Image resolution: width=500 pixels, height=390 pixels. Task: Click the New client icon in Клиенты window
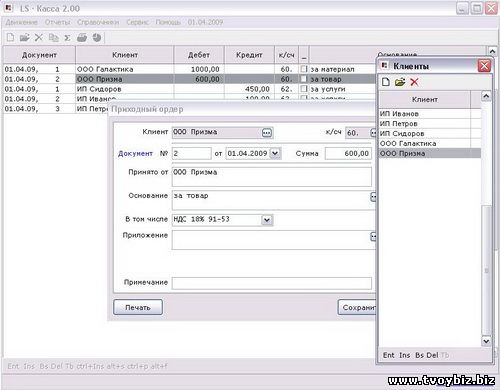[386, 82]
